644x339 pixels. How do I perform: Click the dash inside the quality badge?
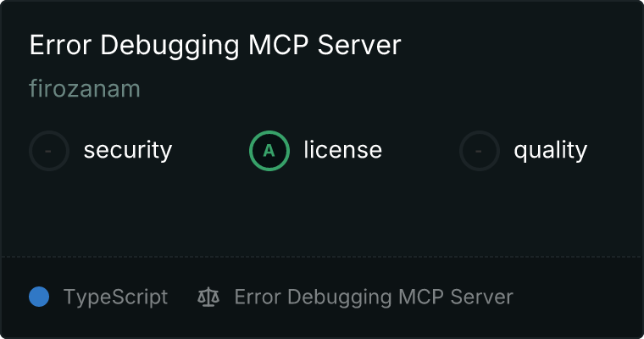coord(479,151)
